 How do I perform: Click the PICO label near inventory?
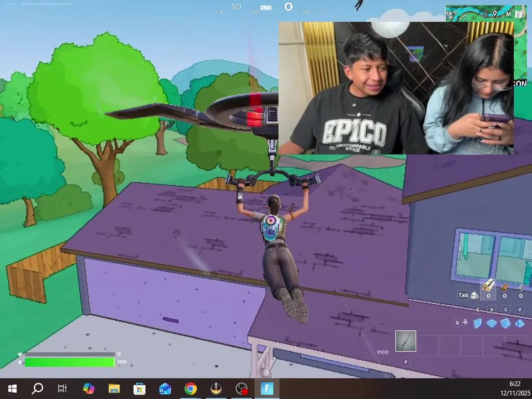coord(382,352)
